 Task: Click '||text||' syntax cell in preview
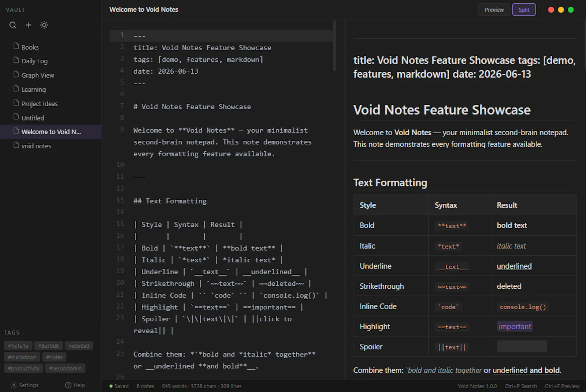click(x=452, y=347)
